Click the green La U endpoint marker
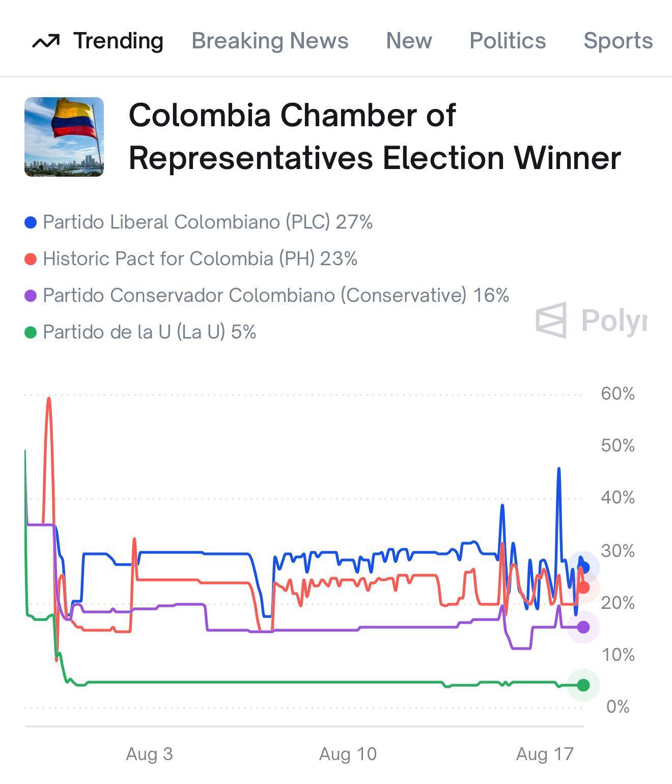The image size is (672, 784). click(584, 685)
